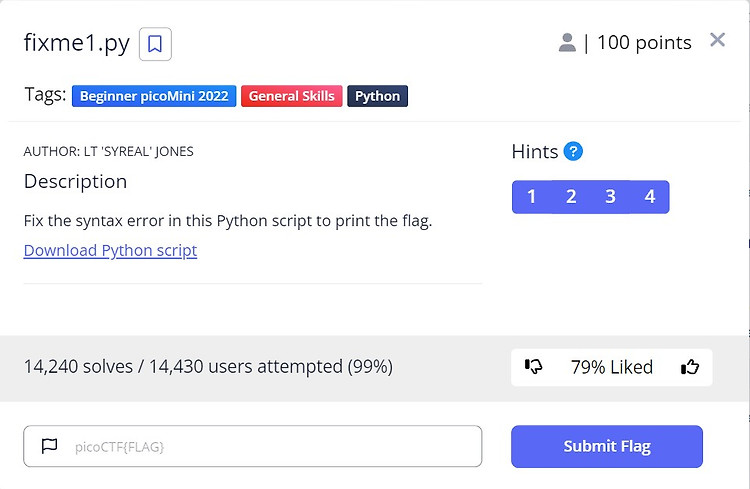Open hint number 1

tap(531, 197)
